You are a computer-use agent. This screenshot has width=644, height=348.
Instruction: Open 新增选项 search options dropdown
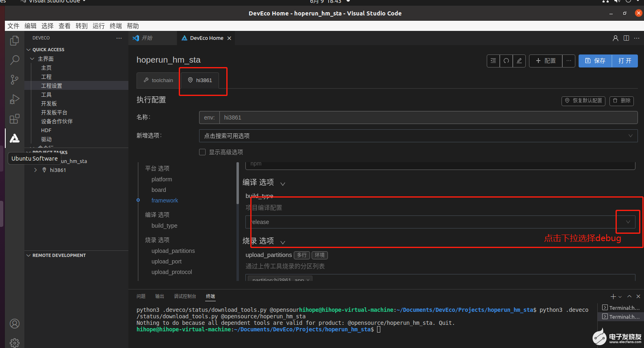(x=418, y=136)
